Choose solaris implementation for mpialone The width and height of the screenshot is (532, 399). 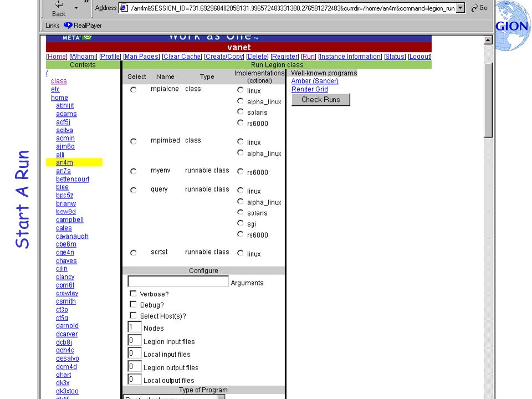(x=240, y=111)
